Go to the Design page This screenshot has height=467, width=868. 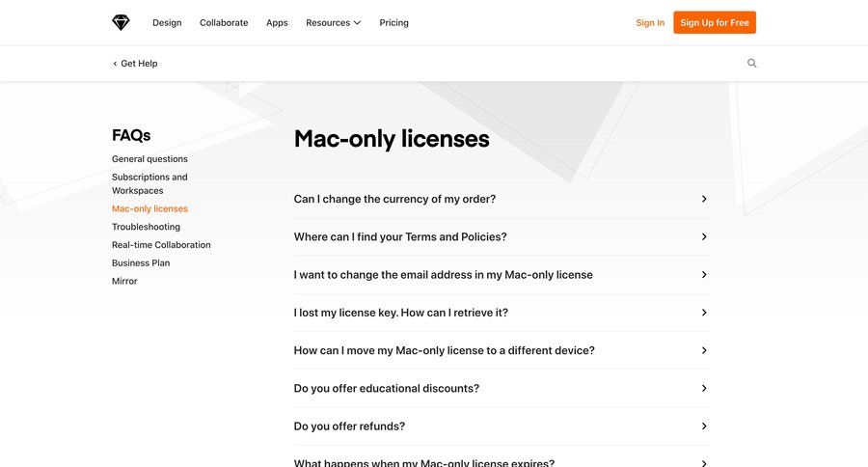pyautogui.click(x=167, y=23)
